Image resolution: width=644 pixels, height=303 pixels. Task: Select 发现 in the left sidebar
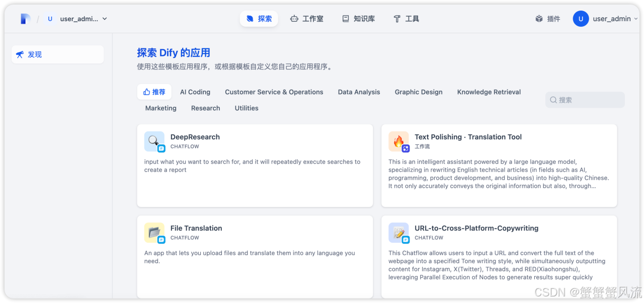point(57,54)
